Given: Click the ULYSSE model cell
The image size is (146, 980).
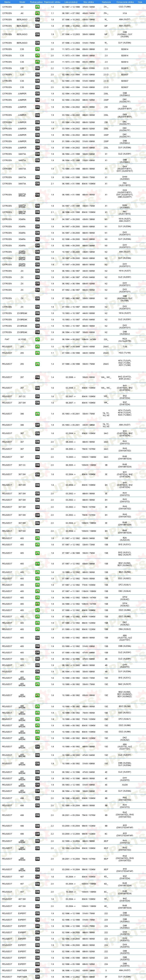Looking at the screenshot, I should [x=22, y=339].
